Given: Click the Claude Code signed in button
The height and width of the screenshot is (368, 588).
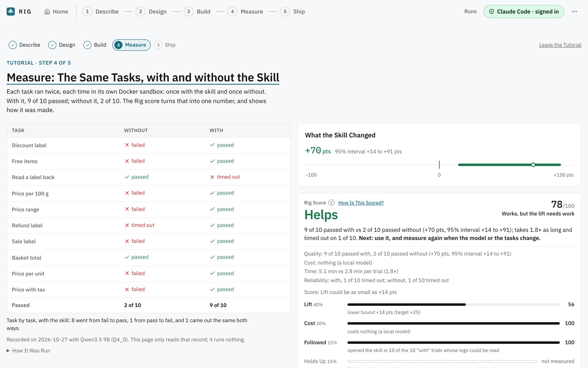Looking at the screenshot, I should pos(524,11).
